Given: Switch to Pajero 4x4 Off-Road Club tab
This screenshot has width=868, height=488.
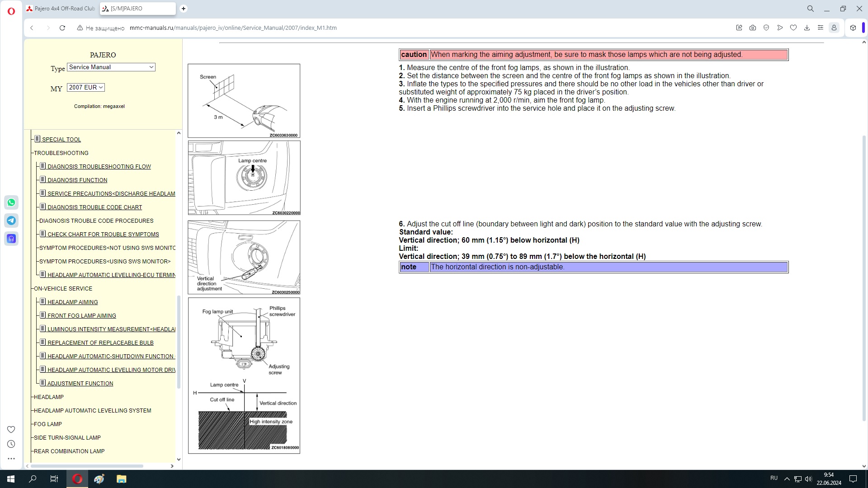Looking at the screenshot, I should (61, 9).
